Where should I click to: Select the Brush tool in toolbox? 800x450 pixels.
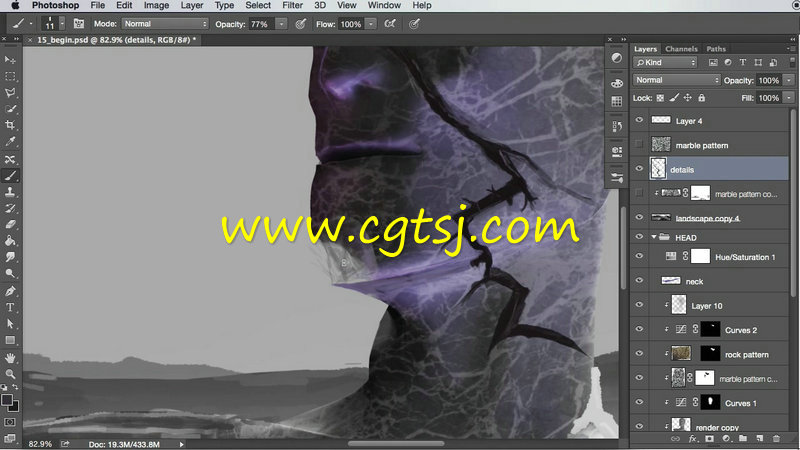point(10,176)
